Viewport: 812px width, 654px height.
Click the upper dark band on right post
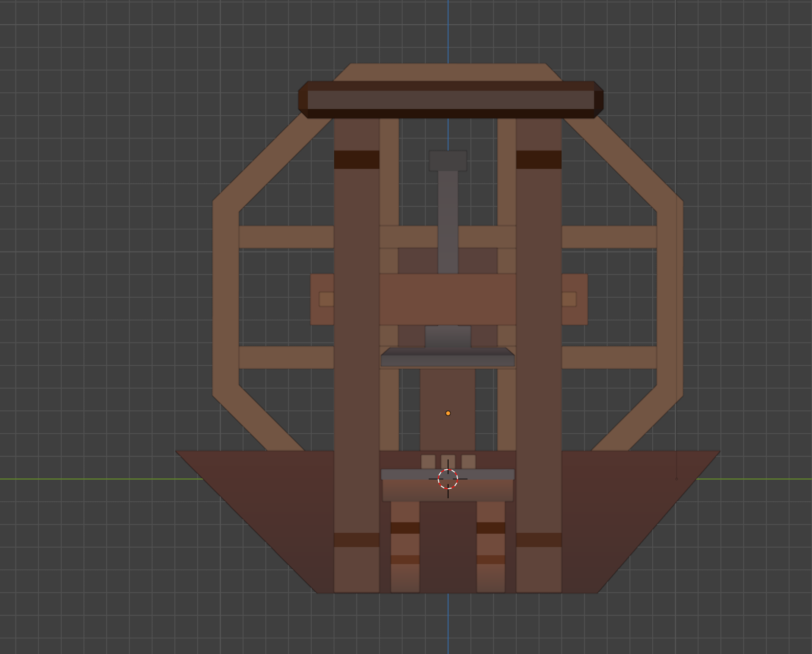pos(539,160)
